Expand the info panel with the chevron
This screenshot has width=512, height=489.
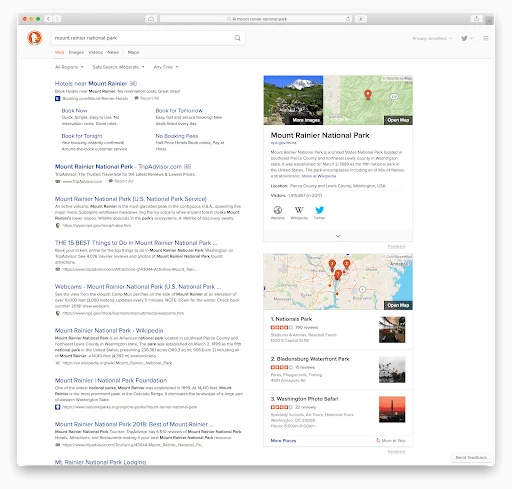point(338,236)
